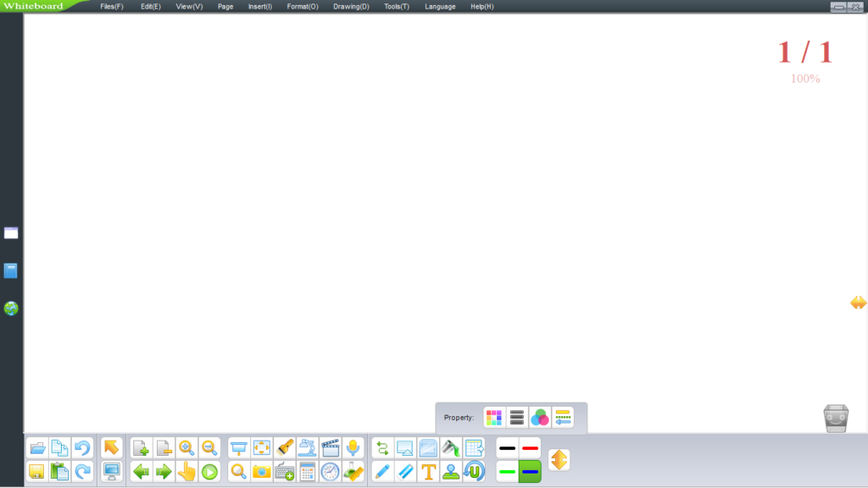The image size is (868, 488).
Task: Click the orange vertical toolbar toggle arrows
Action: (559, 460)
